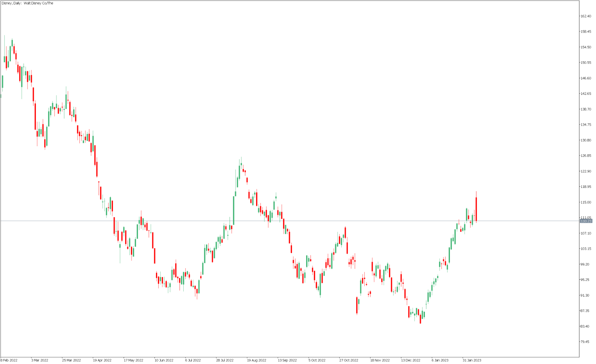This screenshot has width=596, height=364.
Task: Click the candle at the August 2022 peak
Action: [241, 164]
